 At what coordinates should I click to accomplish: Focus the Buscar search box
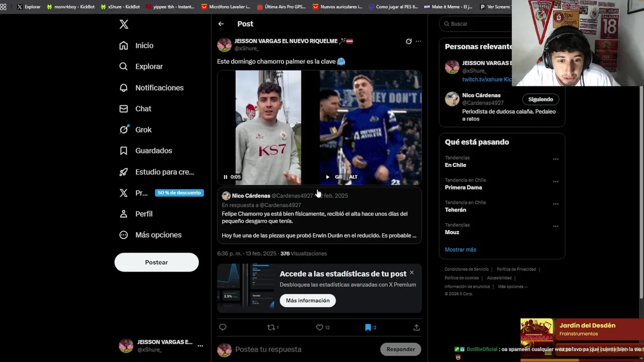(x=476, y=24)
